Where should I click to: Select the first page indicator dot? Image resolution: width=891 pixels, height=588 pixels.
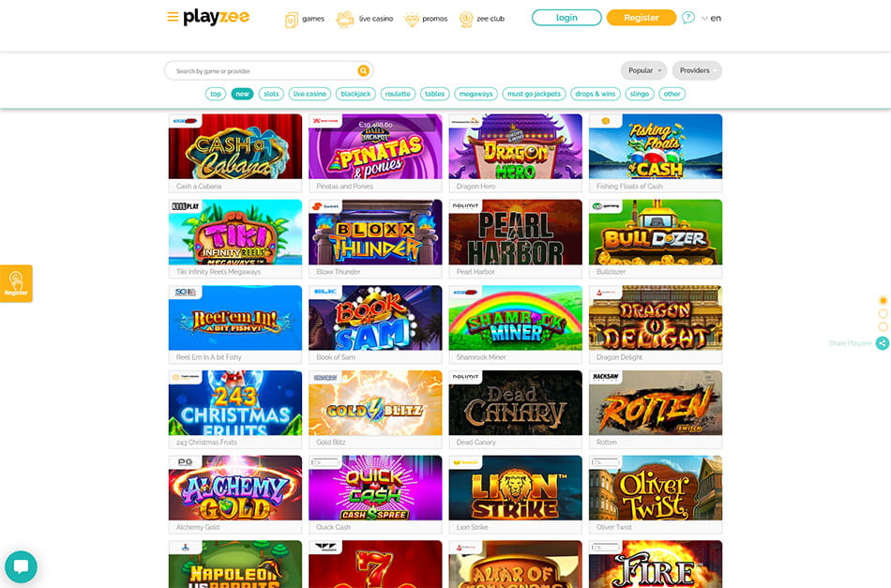click(883, 300)
